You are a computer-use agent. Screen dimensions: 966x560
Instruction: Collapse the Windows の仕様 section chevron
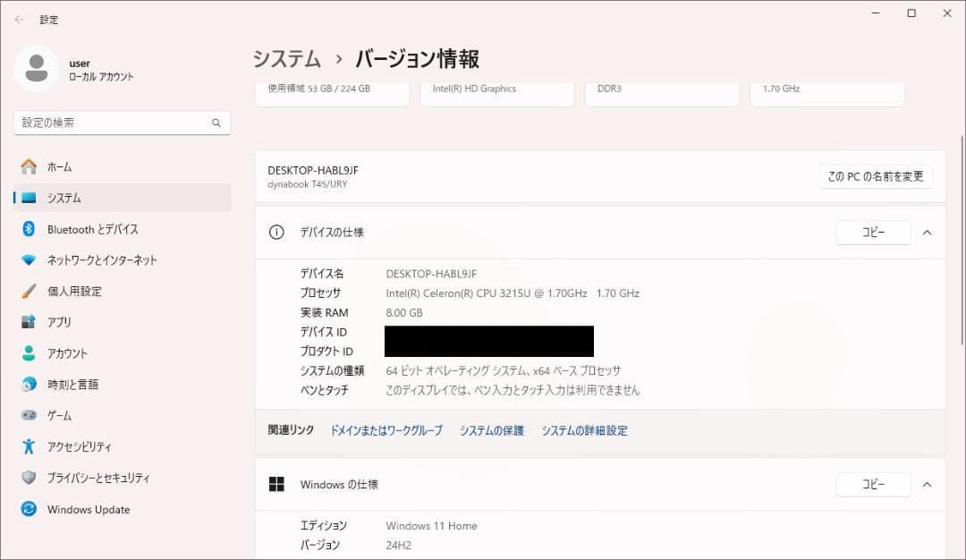click(x=928, y=484)
